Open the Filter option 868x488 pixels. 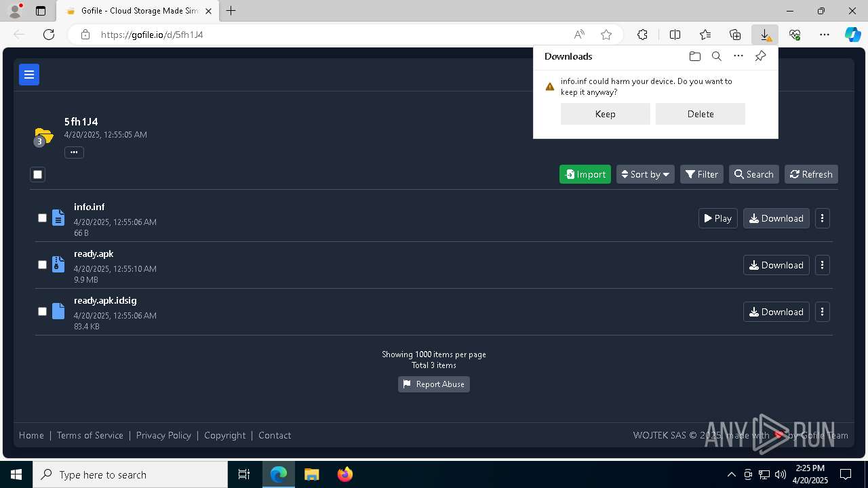[x=702, y=174]
